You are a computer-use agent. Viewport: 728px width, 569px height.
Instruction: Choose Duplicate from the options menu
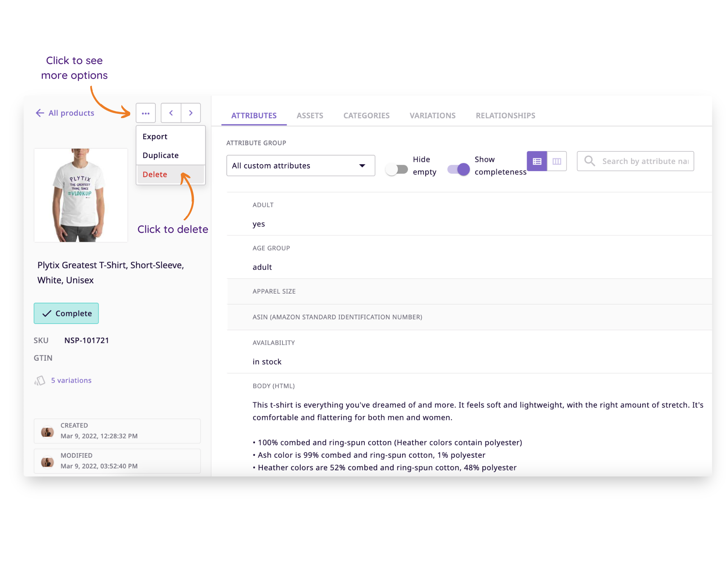point(171,155)
